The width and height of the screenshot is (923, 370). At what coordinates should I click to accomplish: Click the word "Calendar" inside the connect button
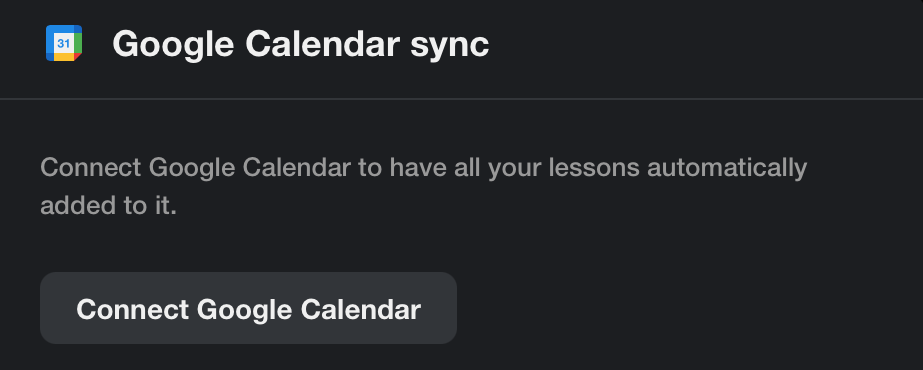click(361, 309)
